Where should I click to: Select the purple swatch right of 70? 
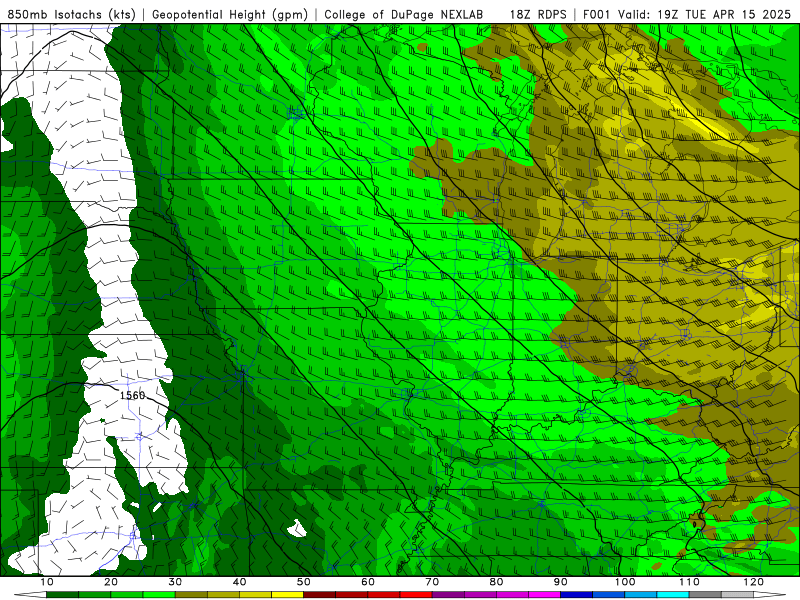pos(448,595)
